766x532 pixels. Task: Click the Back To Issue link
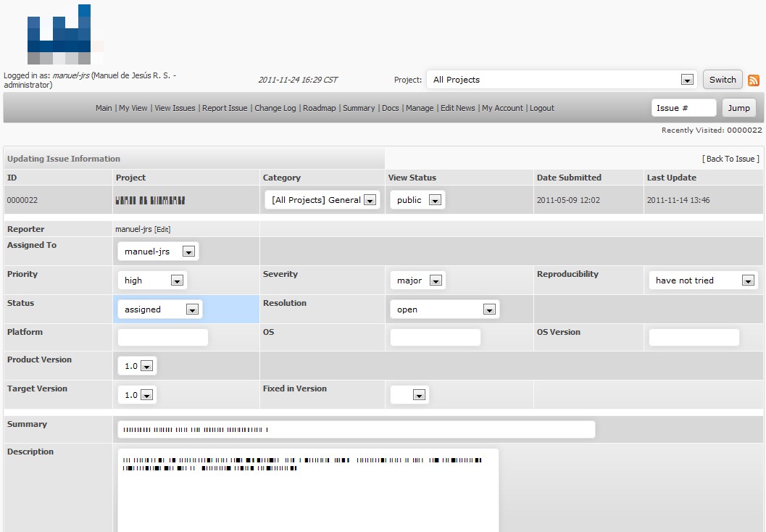(730, 159)
